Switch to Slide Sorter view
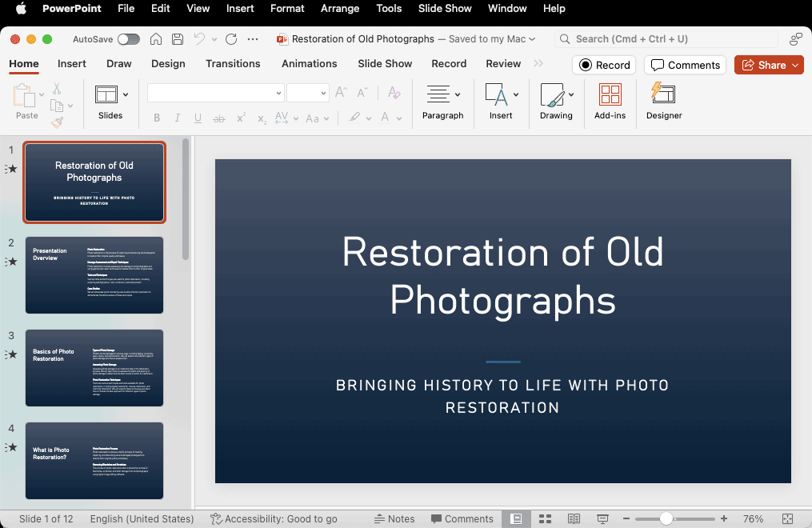 tap(545, 519)
